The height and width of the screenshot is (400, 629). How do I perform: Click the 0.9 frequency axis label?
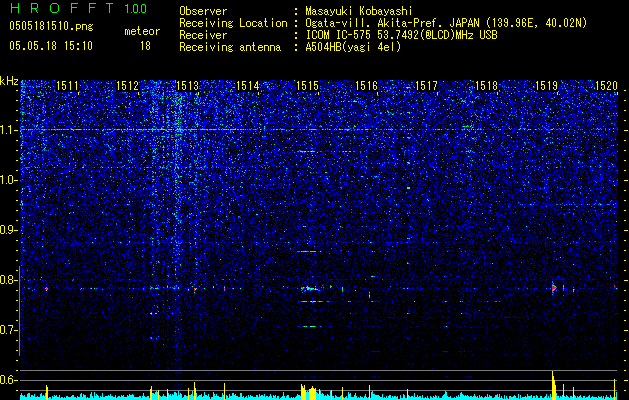8,230
